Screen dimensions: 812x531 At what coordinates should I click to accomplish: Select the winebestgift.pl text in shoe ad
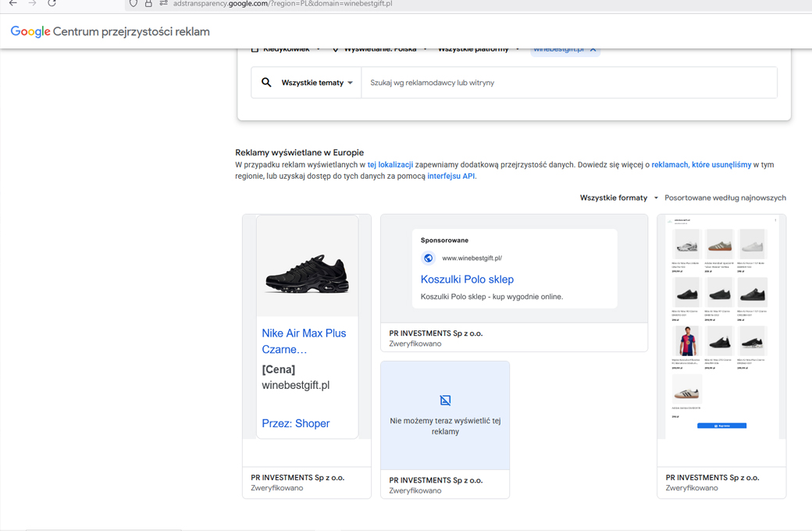[296, 385]
